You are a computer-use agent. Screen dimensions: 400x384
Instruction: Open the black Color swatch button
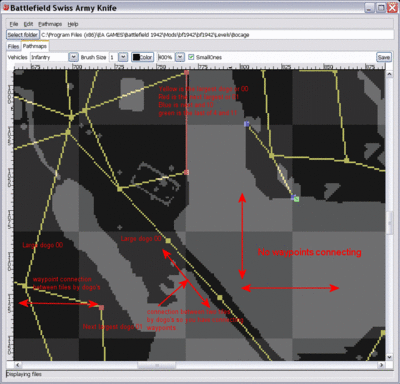pyautogui.click(x=142, y=57)
